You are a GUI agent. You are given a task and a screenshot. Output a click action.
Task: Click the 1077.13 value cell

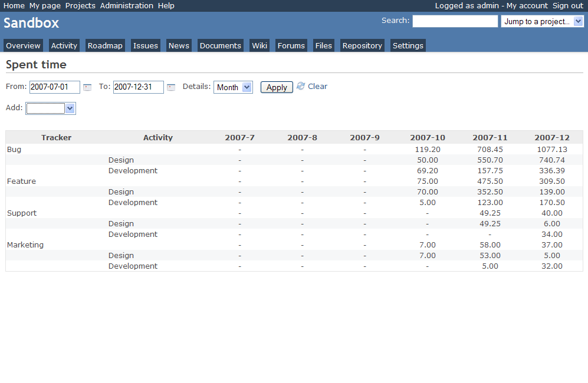[552, 150]
